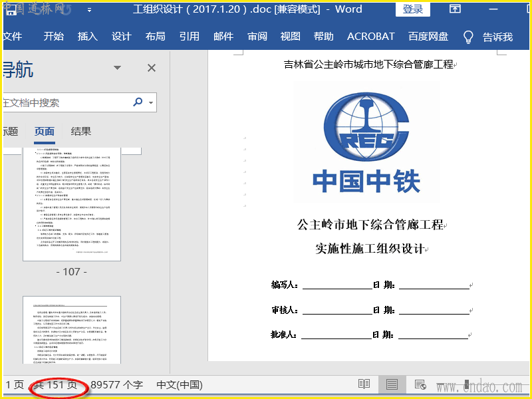
Task: Click the 中国中铁 logo image
Action: tap(366, 142)
